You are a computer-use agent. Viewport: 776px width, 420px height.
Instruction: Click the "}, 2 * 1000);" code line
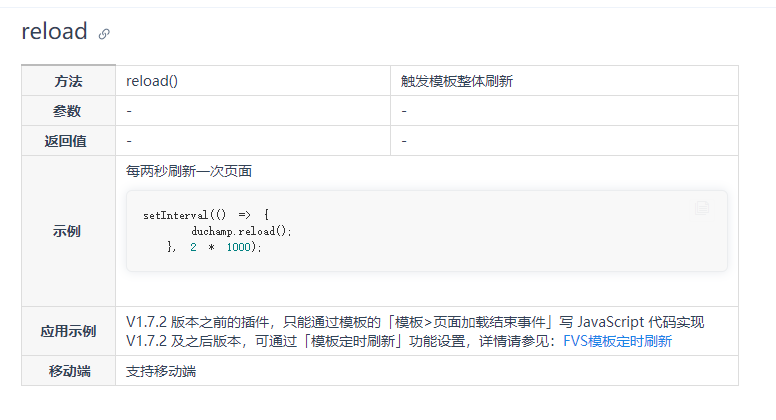click(215, 247)
